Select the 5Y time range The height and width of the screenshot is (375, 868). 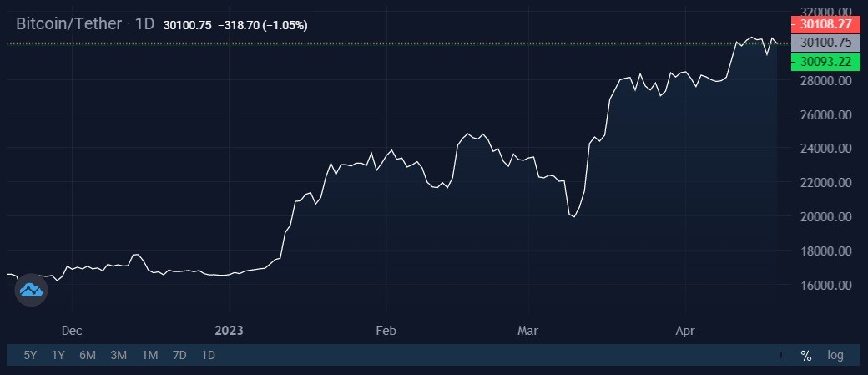pos(30,355)
